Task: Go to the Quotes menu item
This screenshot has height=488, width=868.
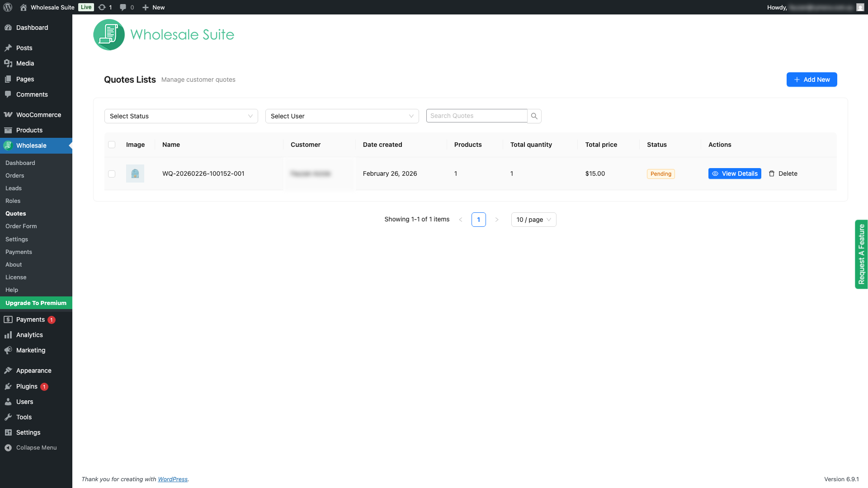Action: pyautogui.click(x=15, y=213)
